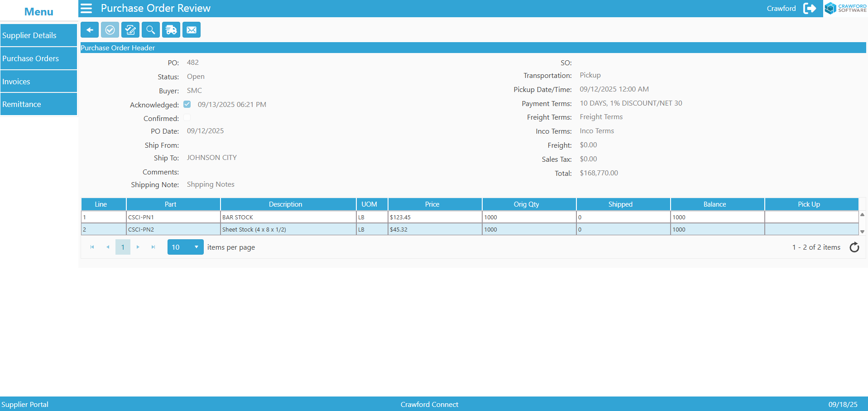This screenshot has height=411, width=868.
Task: Open the search magnifier toolbar icon
Action: (150, 29)
